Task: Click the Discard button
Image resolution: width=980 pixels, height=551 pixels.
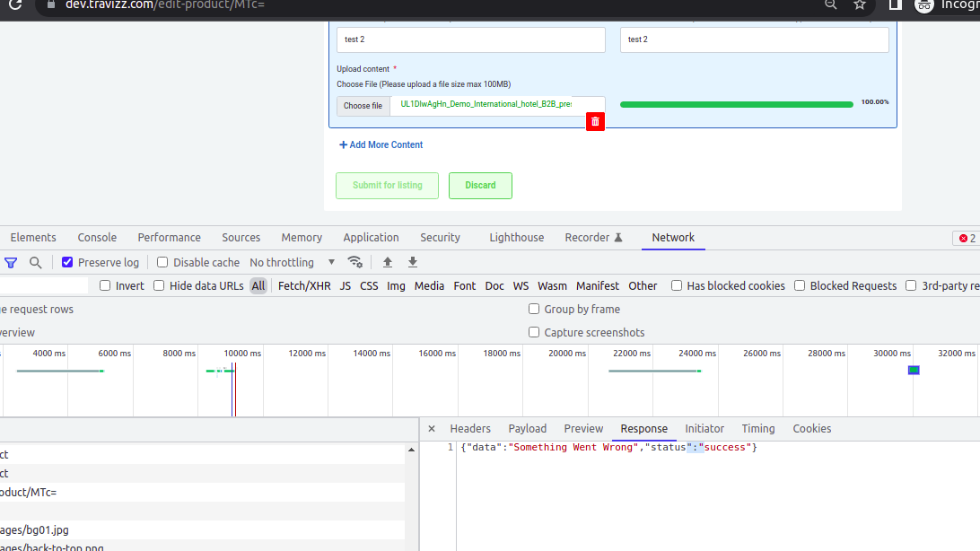Action: [480, 186]
